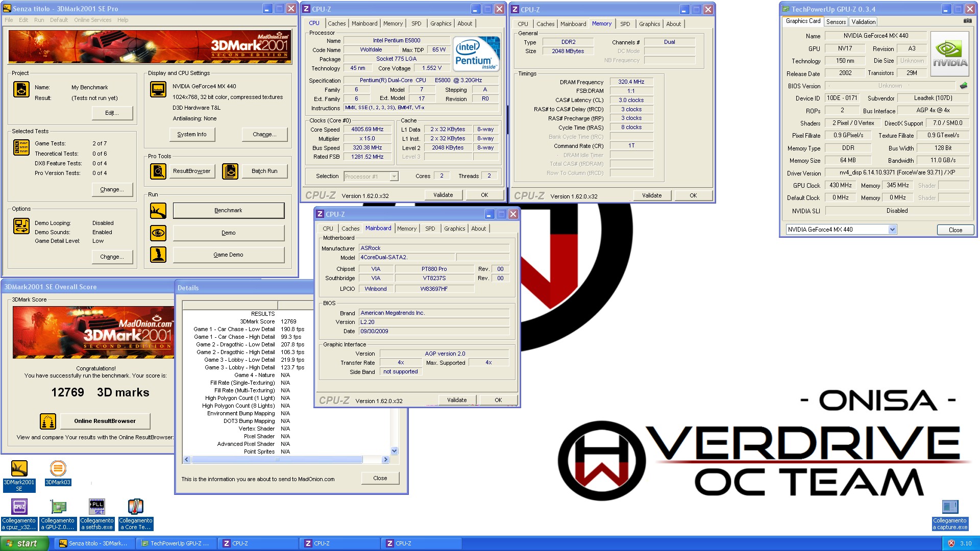Viewport: 980px width, 551px height.
Task: Click the Options icon in 3DMark2001
Action: click(21, 226)
